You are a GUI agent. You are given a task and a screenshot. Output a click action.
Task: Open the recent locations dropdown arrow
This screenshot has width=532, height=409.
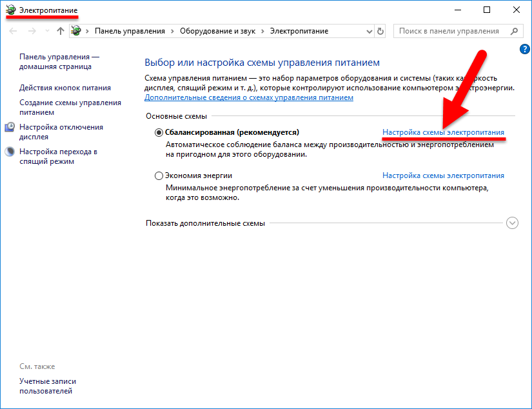47,31
